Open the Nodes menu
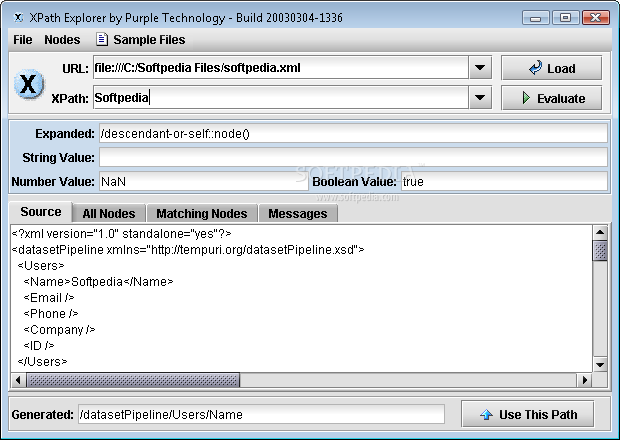Image resolution: width=620 pixels, height=440 pixels. click(x=62, y=40)
